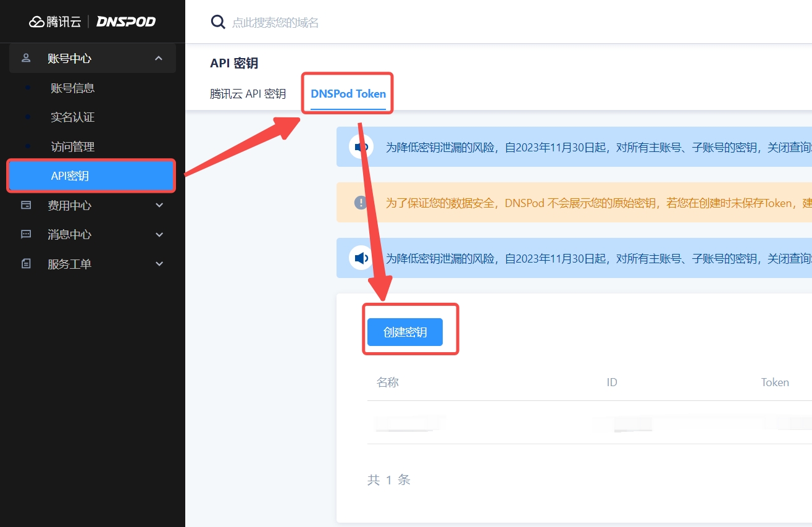Open 实名认证 in the sidebar

coord(73,117)
